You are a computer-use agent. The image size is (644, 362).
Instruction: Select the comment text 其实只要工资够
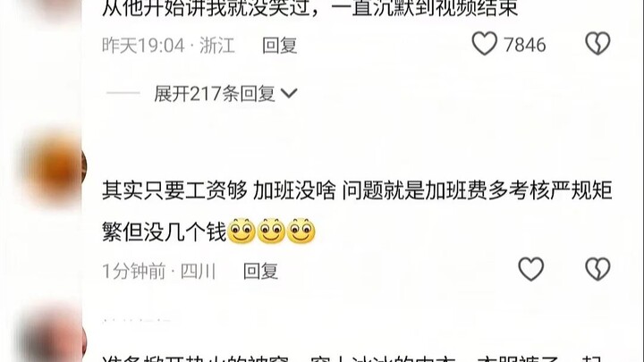(174, 190)
